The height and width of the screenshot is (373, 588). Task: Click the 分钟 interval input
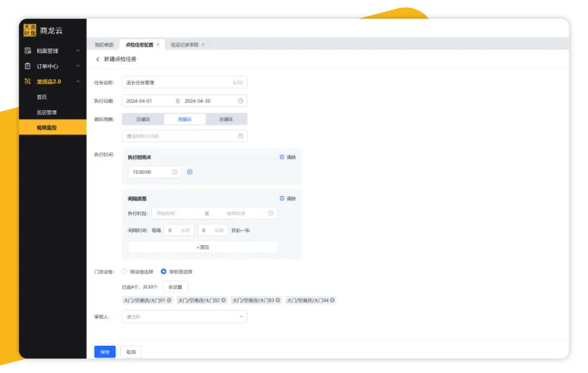[213, 231]
